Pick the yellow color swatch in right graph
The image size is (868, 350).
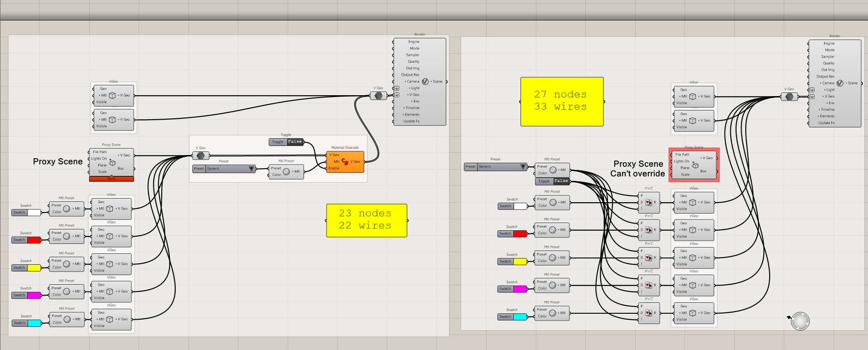pos(520,261)
